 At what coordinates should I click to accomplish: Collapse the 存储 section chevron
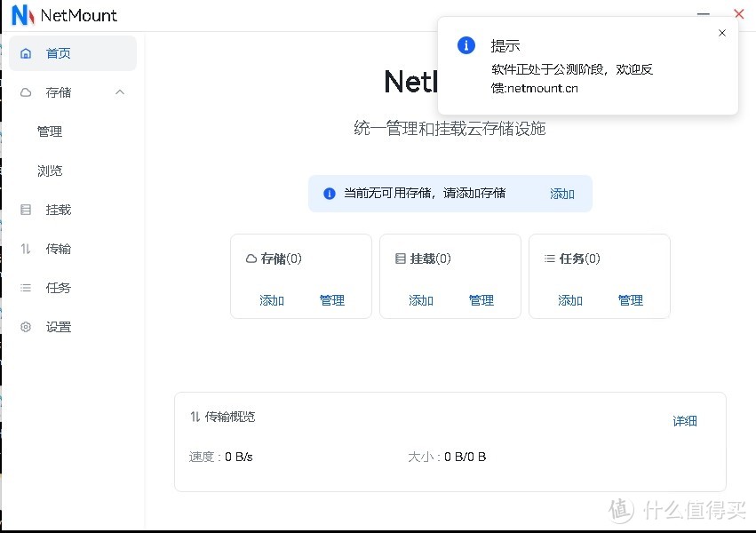[x=120, y=91]
